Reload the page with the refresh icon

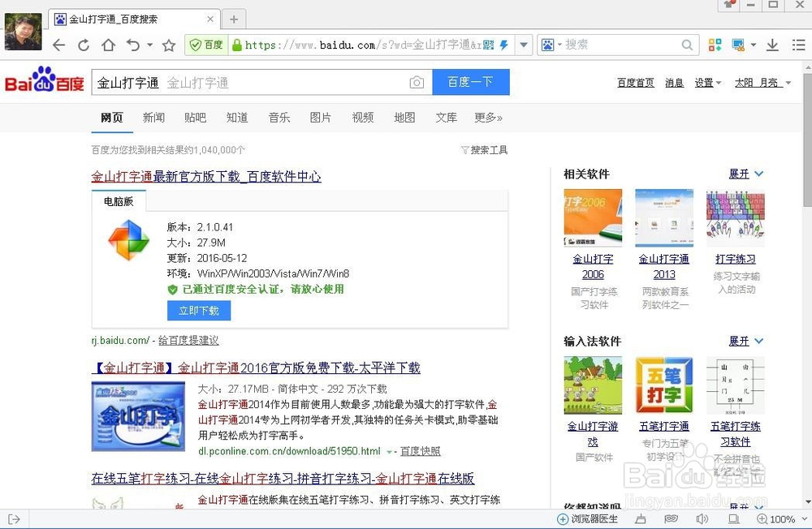coord(84,45)
